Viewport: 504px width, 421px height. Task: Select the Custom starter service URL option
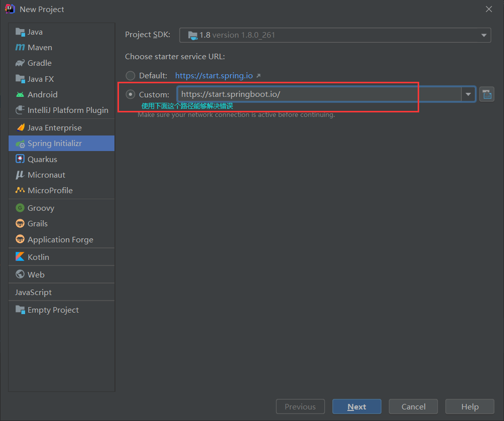tap(131, 94)
